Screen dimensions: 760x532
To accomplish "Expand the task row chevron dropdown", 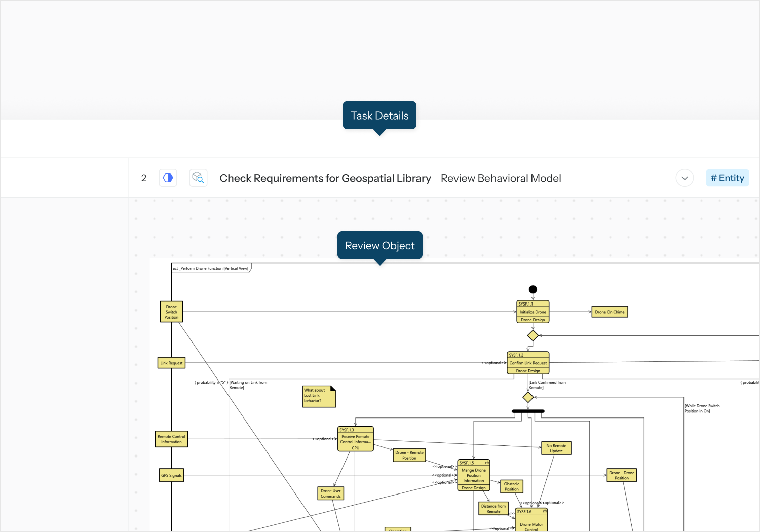I will (685, 178).
